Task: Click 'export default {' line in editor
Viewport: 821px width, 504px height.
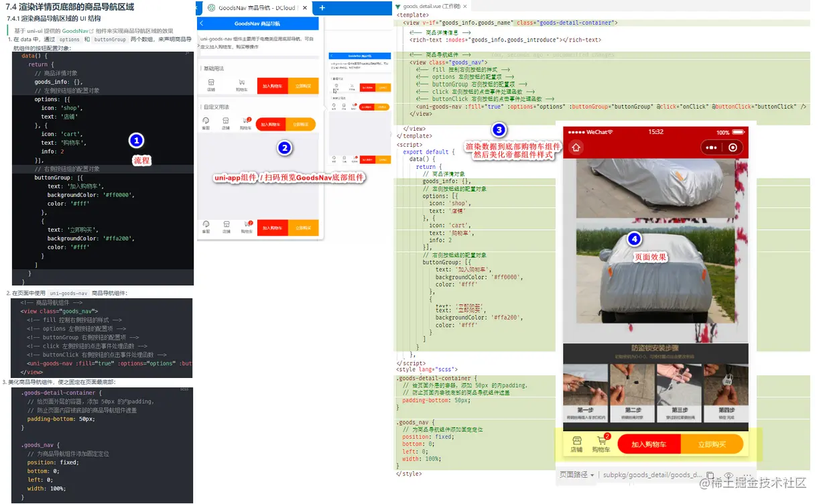Action: (x=429, y=152)
